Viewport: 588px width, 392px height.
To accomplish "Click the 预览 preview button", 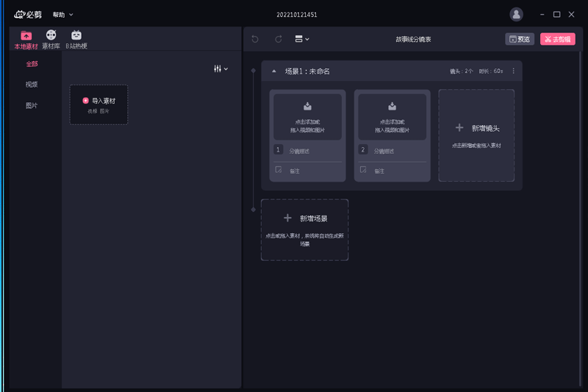I will (520, 39).
